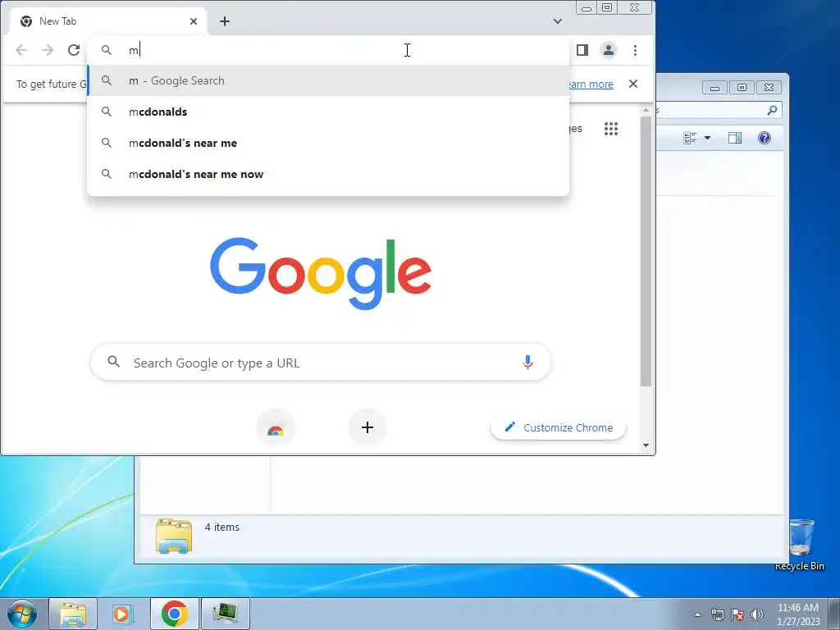Pick the "mcdonald's near me" suggestion

tap(328, 143)
